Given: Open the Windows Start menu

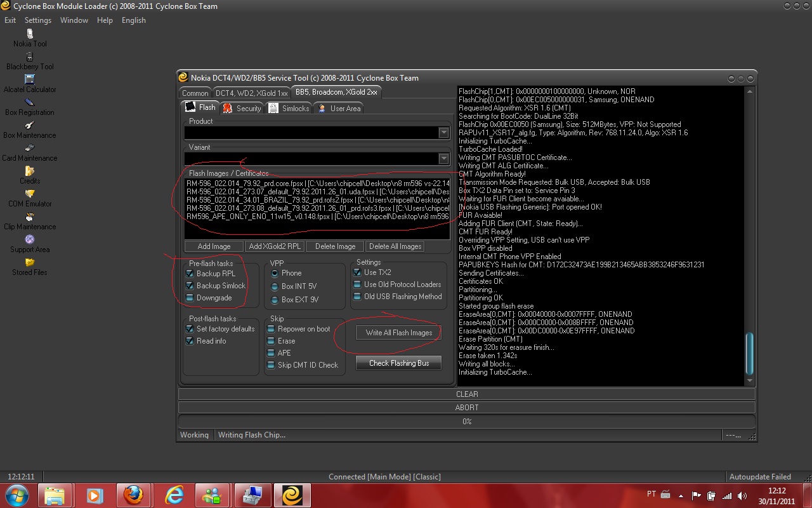Looking at the screenshot, I should tap(17, 495).
